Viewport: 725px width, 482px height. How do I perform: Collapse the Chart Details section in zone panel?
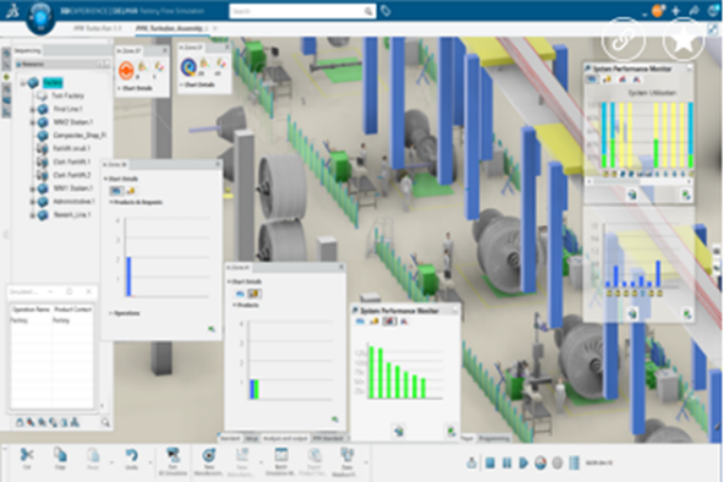[107, 179]
